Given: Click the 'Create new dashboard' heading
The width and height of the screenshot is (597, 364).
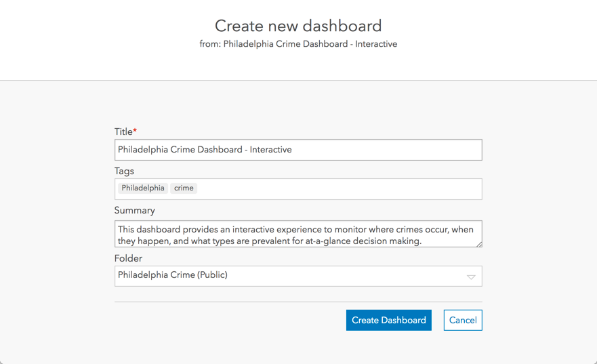Looking at the screenshot, I should (x=298, y=26).
